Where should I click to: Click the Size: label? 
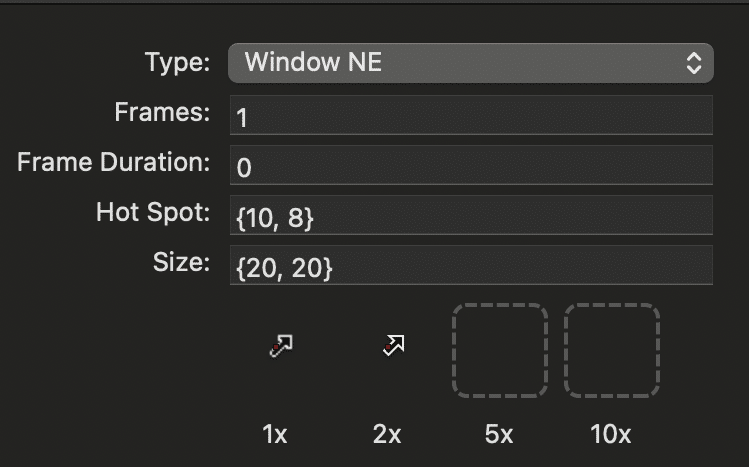(x=182, y=262)
